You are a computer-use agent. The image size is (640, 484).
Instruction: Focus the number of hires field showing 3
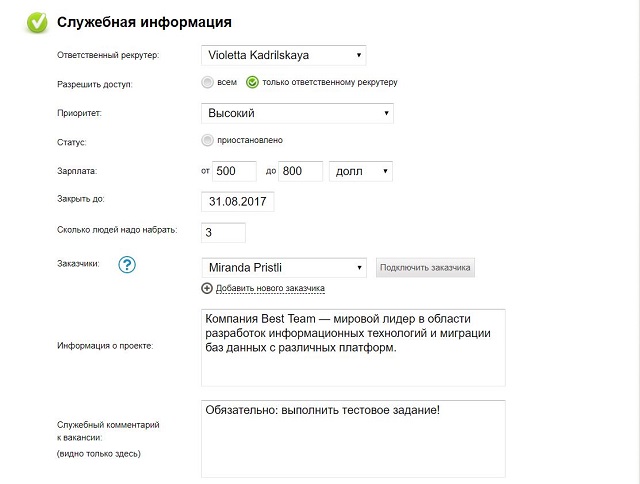(x=223, y=232)
